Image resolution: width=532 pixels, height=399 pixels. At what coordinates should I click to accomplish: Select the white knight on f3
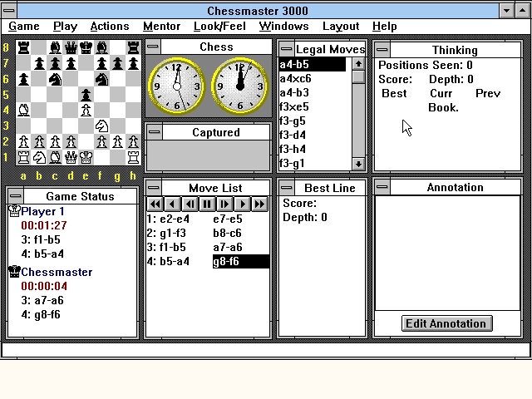pyautogui.click(x=101, y=126)
